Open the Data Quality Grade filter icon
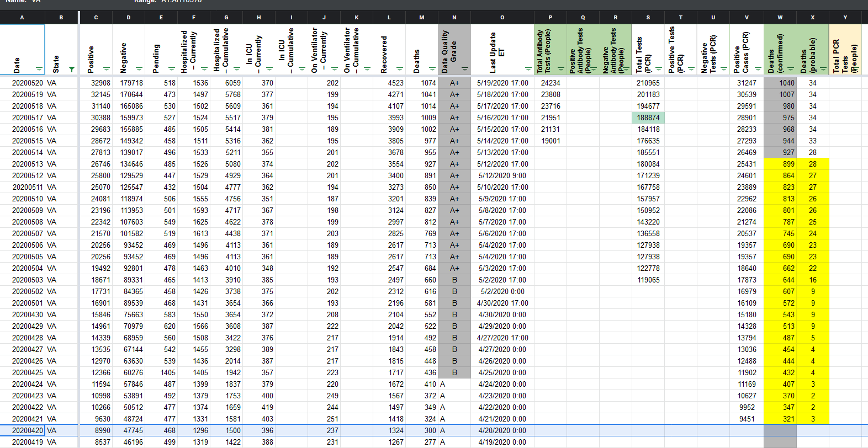Viewport: 868px width, 448px height. [x=465, y=70]
